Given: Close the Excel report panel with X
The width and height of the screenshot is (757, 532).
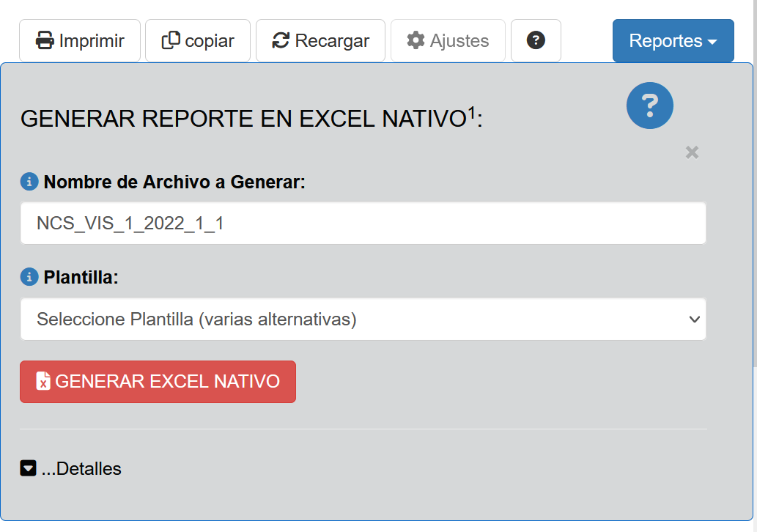Looking at the screenshot, I should 692,152.
